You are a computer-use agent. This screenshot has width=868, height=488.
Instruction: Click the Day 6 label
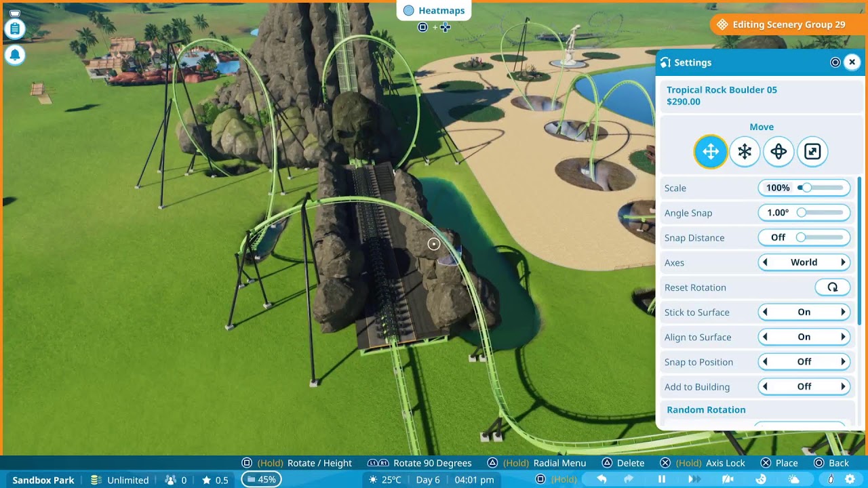point(428,480)
